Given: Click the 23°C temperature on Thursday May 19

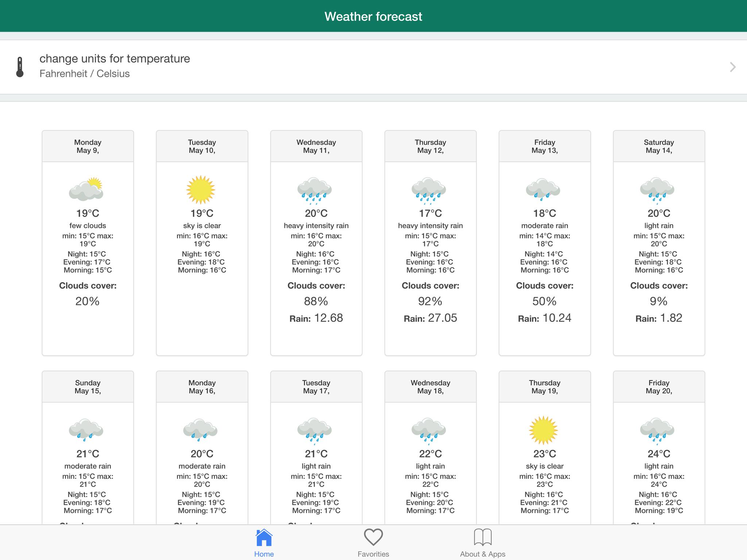Looking at the screenshot, I should coord(545,454).
